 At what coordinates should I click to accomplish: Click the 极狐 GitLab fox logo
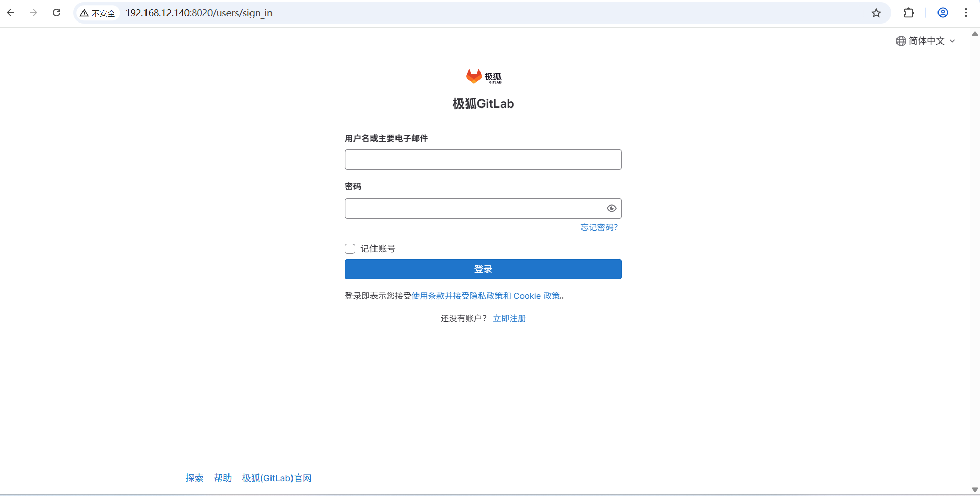click(x=484, y=76)
